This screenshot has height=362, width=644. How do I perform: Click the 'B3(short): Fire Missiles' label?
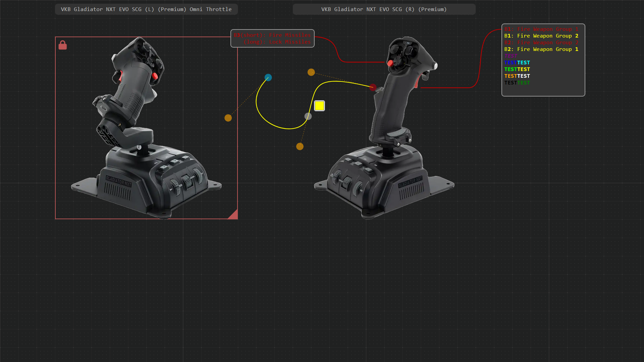(272, 35)
